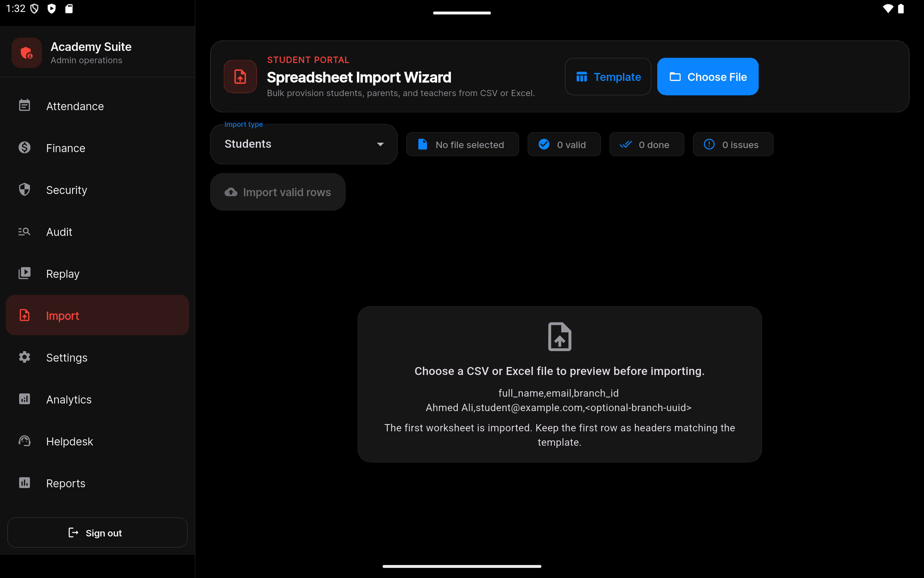Open the Security section label
The width and height of the screenshot is (924, 578).
coord(67,190)
